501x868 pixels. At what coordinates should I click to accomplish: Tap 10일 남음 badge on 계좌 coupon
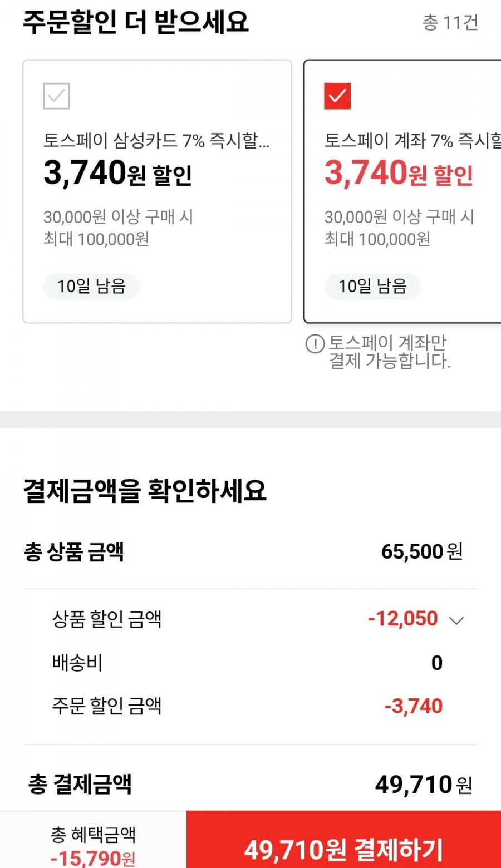(x=372, y=287)
